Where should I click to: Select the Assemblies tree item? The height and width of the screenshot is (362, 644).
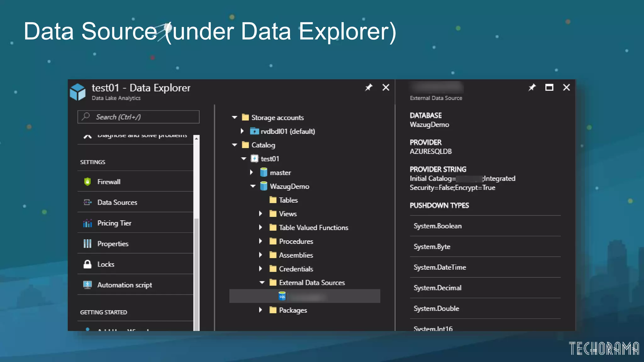[296, 255]
